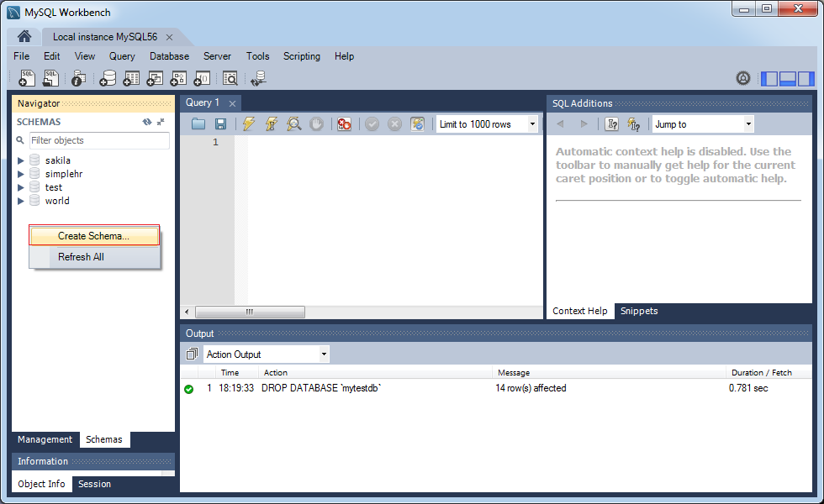
Task: Collapse schemas panel arrows icon
Action: pos(161,122)
